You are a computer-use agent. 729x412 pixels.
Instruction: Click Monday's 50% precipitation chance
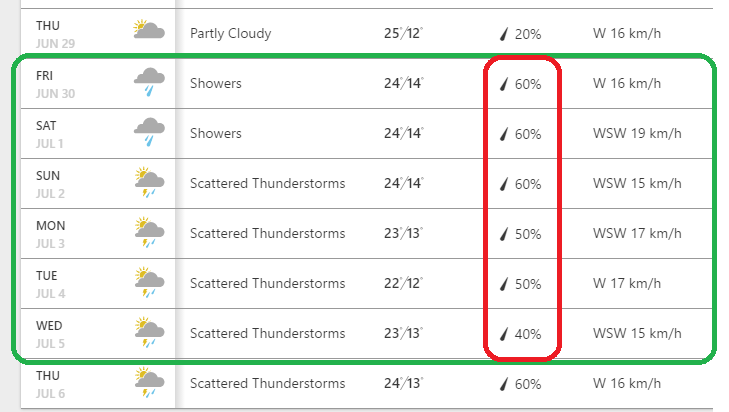click(x=527, y=234)
